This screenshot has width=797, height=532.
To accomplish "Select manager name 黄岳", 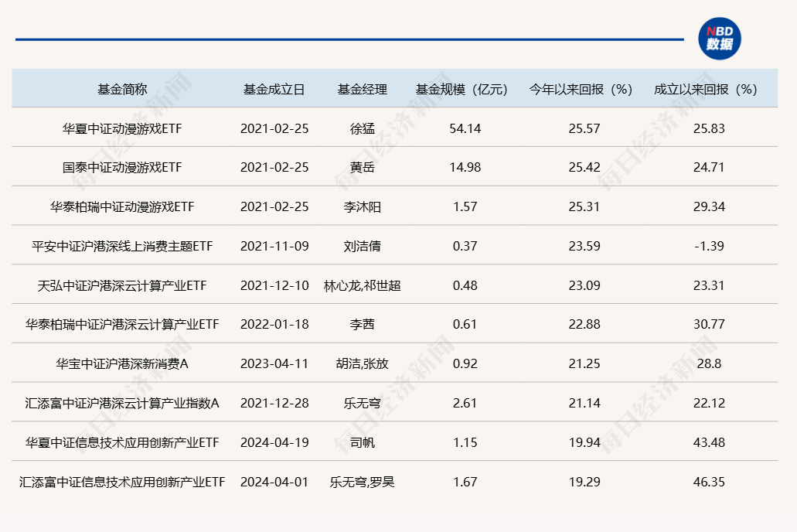I will 363,167.
